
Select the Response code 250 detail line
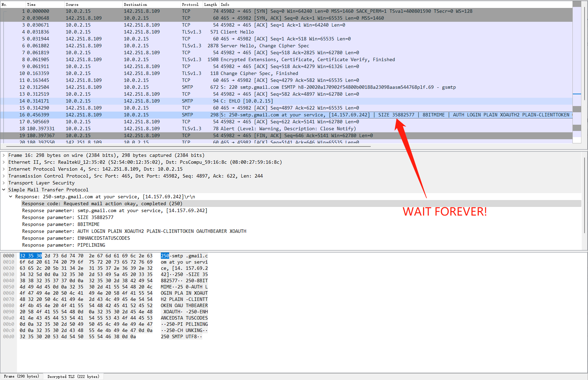tap(301, 204)
